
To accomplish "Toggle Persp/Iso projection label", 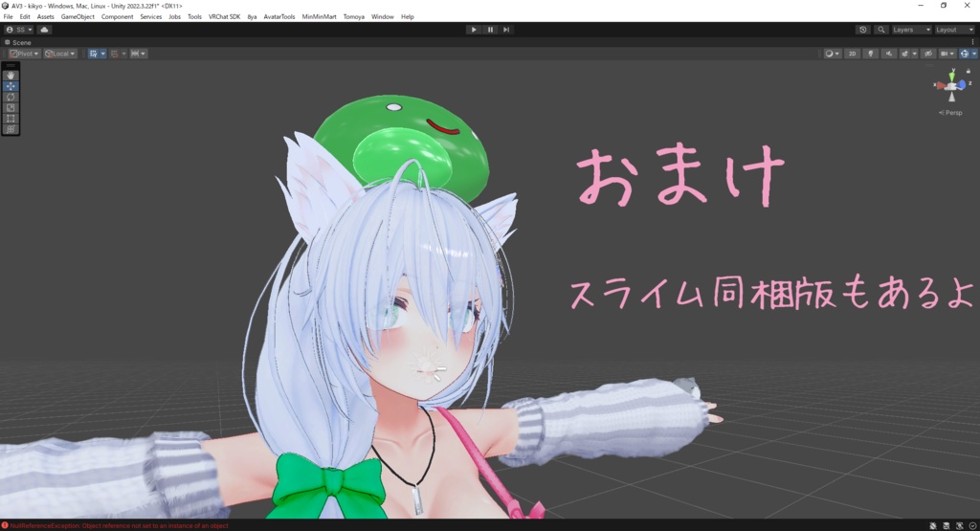I will tap(951, 113).
